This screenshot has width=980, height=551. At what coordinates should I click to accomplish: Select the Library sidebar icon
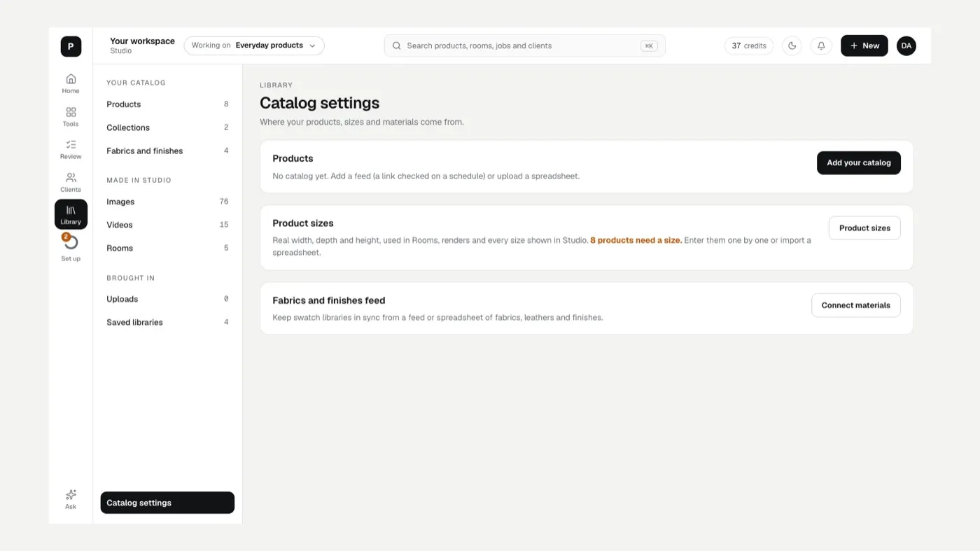[x=71, y=214]
